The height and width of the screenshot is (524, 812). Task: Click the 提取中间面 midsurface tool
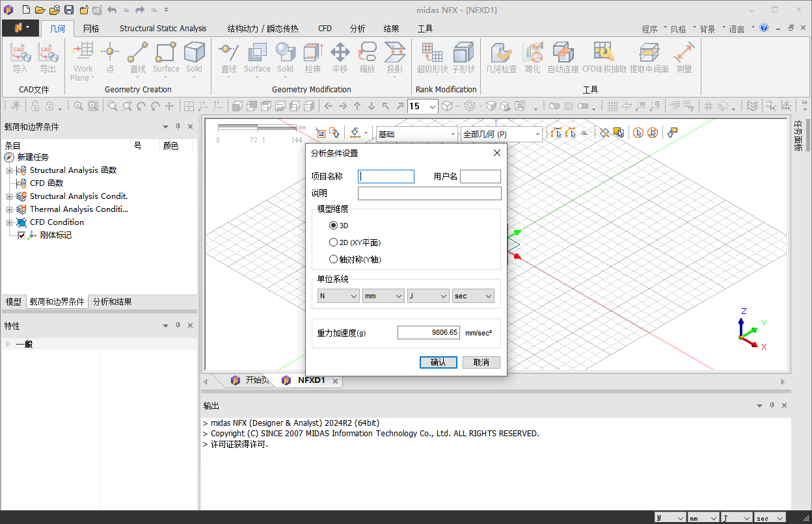point(649,58)
